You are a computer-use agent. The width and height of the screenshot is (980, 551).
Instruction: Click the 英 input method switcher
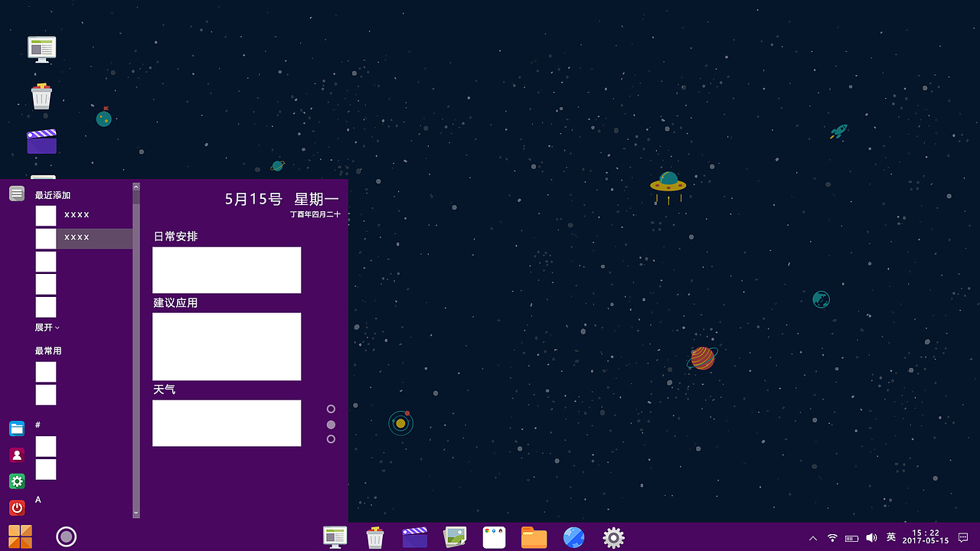tap(893, 537)
